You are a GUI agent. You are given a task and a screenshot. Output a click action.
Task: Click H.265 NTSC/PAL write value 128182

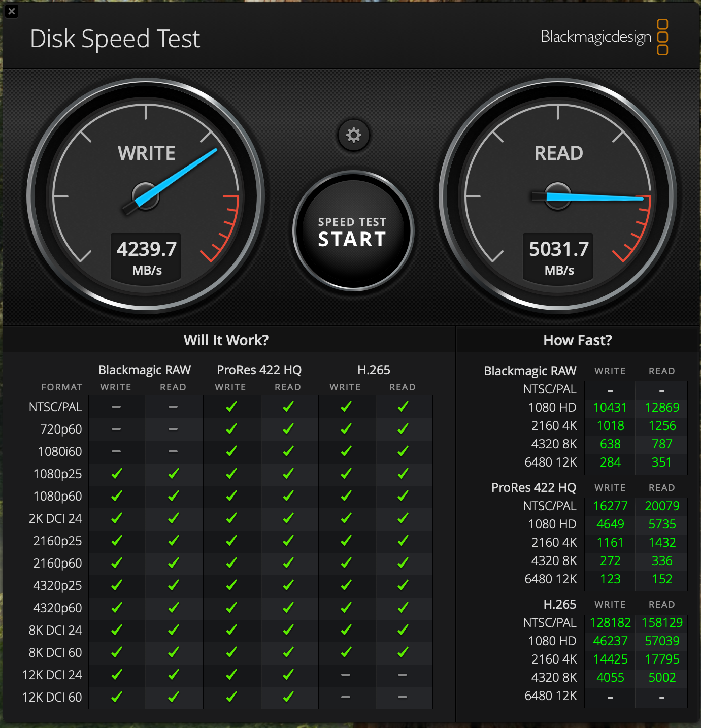point(610,623)
